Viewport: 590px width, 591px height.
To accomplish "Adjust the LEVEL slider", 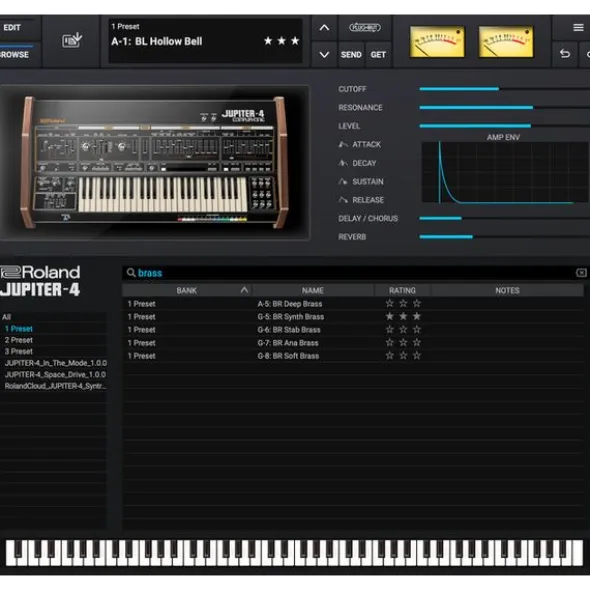I will tap(504, 126).
